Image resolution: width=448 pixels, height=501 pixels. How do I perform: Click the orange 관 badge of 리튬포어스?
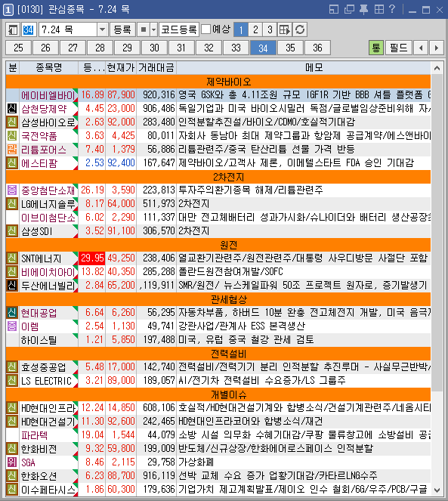point(12,149)
